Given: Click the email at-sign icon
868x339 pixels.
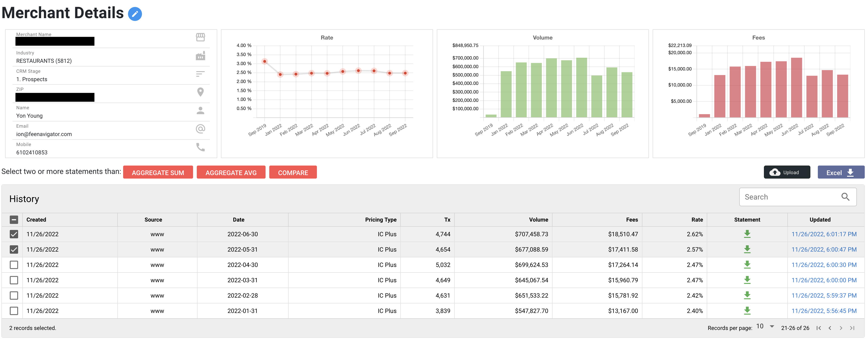Looking at the screenshot, I should 200,129.
